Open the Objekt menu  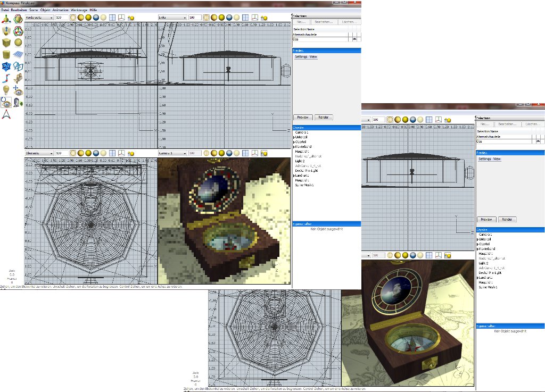[45, 10]
